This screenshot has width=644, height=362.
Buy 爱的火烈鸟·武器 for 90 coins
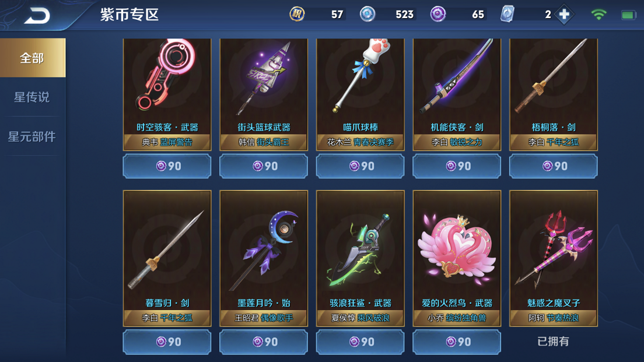pyautogui.click(x=457, y=342)
